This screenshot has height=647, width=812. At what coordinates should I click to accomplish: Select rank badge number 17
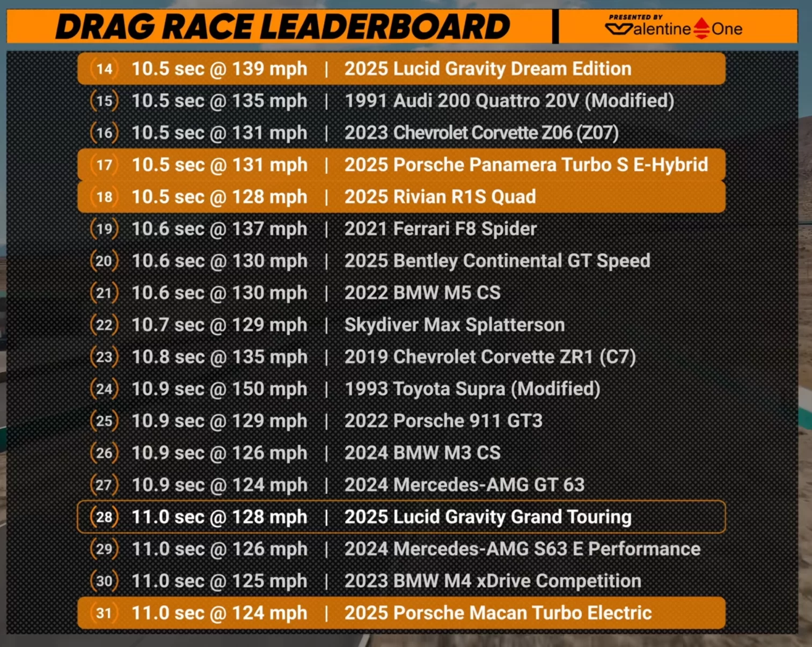[104, 165]
